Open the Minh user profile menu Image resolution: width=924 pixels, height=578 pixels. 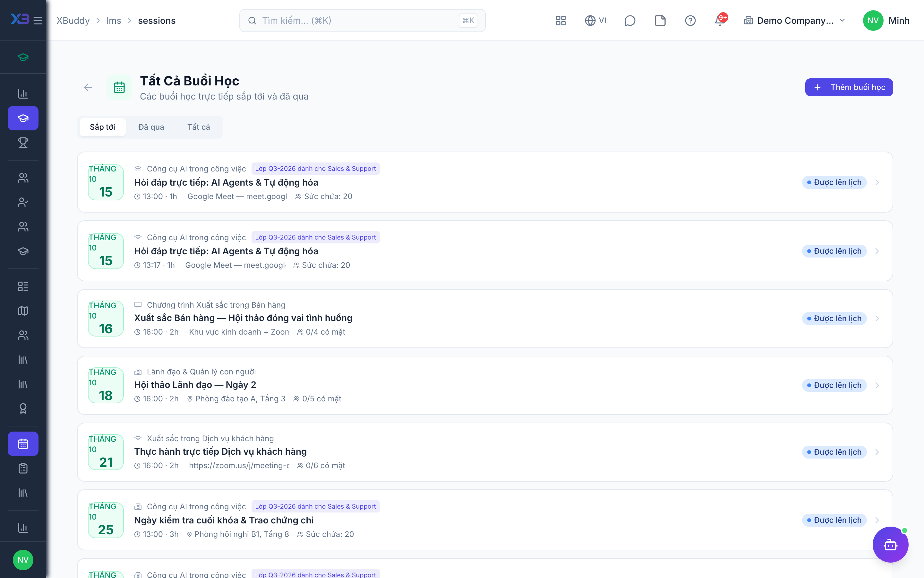click(x=886, y=20)
